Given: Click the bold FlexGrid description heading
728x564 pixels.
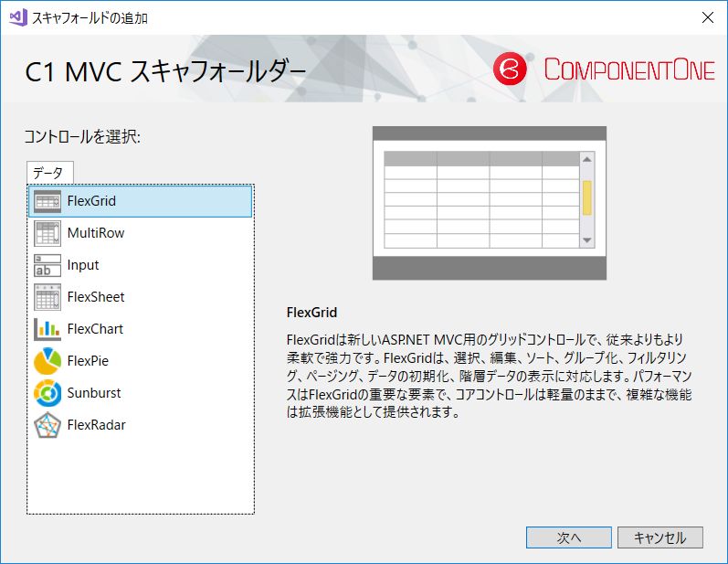Looking at the screenshot, I should 312,313.
